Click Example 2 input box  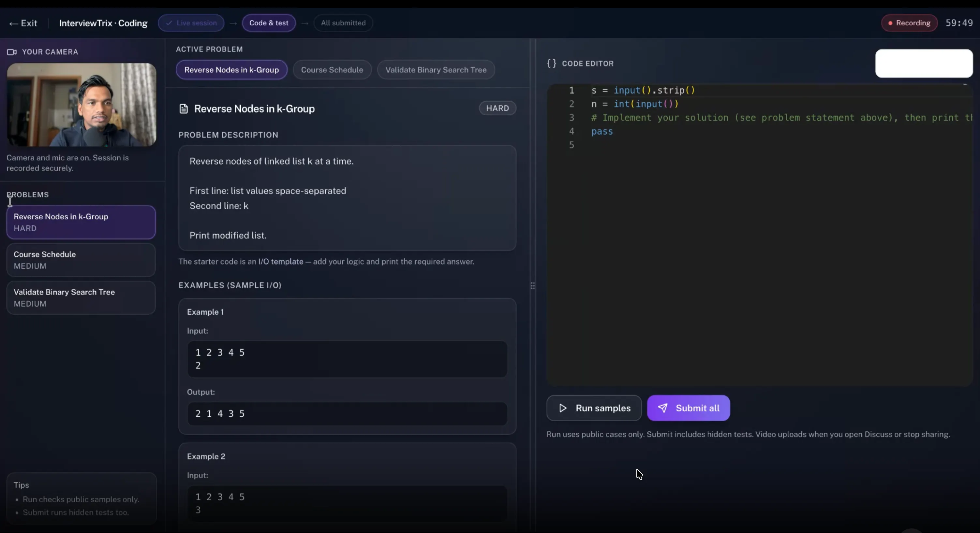click(x=347, y=503)
